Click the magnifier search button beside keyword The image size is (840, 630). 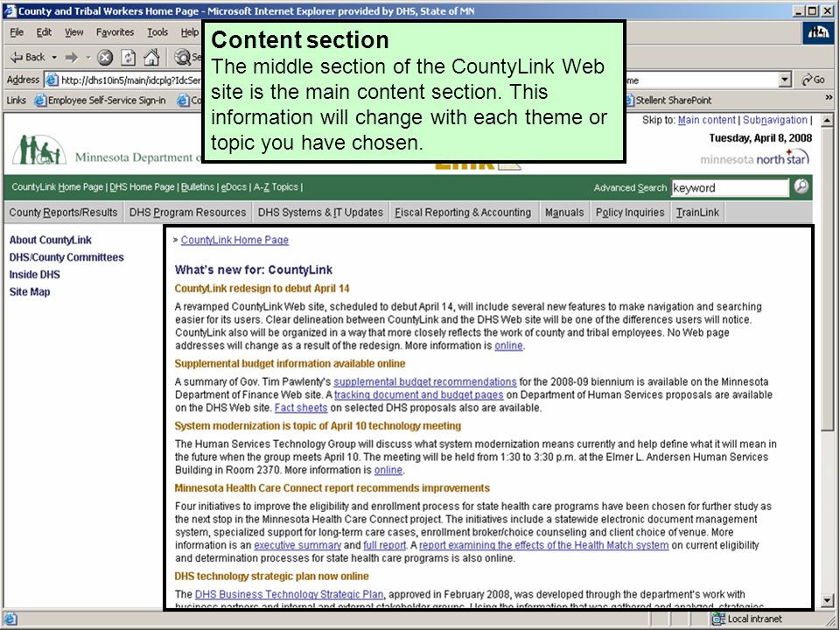801,186
